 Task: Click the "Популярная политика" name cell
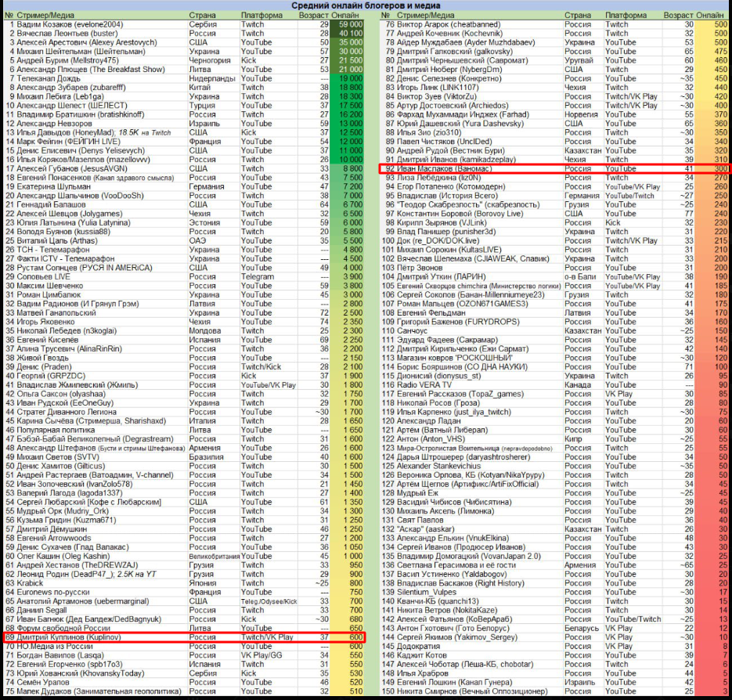point(56,430)
